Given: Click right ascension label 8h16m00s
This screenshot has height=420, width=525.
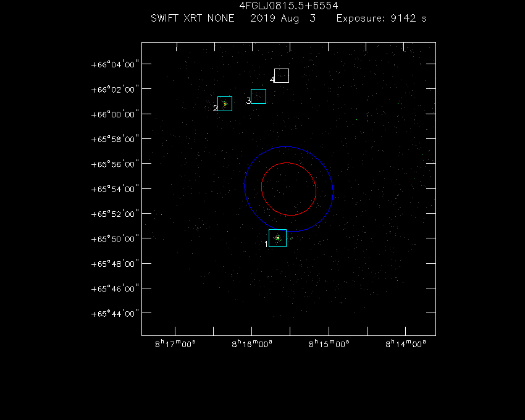Looking at the screenshot, I should point(252,344).
